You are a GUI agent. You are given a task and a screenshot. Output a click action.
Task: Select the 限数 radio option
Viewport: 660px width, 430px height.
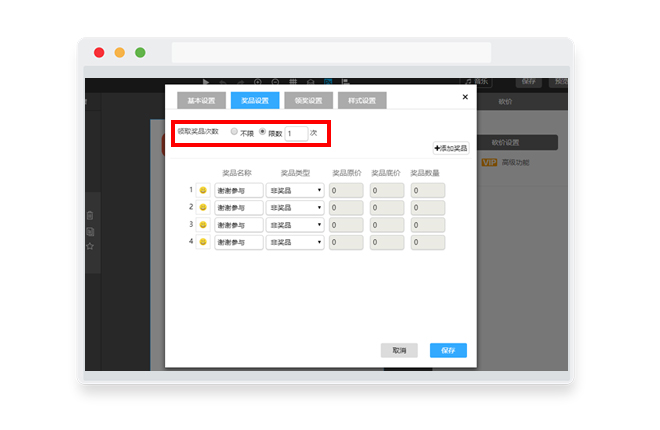point(262,132)
